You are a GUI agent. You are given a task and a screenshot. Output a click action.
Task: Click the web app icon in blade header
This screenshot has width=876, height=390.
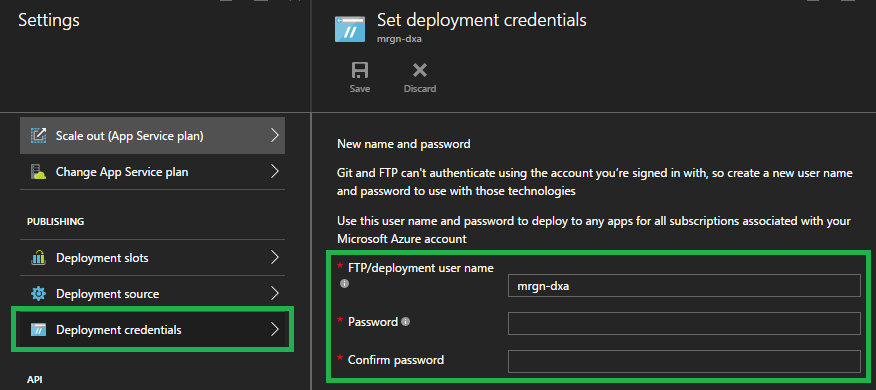[x=350, y=28]
